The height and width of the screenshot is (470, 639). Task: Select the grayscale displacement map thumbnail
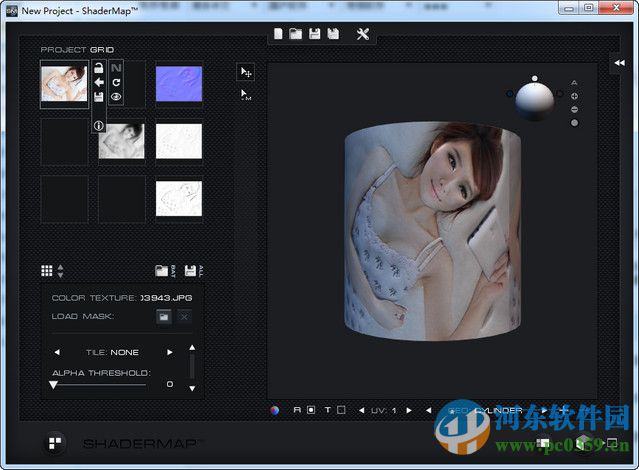pyautogui.click(x=121, y=141)
